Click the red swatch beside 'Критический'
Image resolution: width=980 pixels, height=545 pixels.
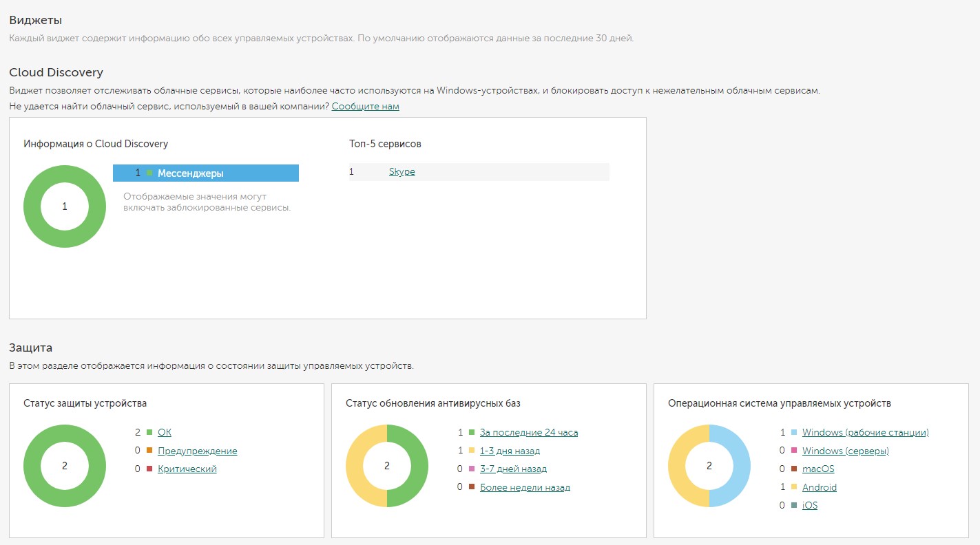[x=149, y=469]
